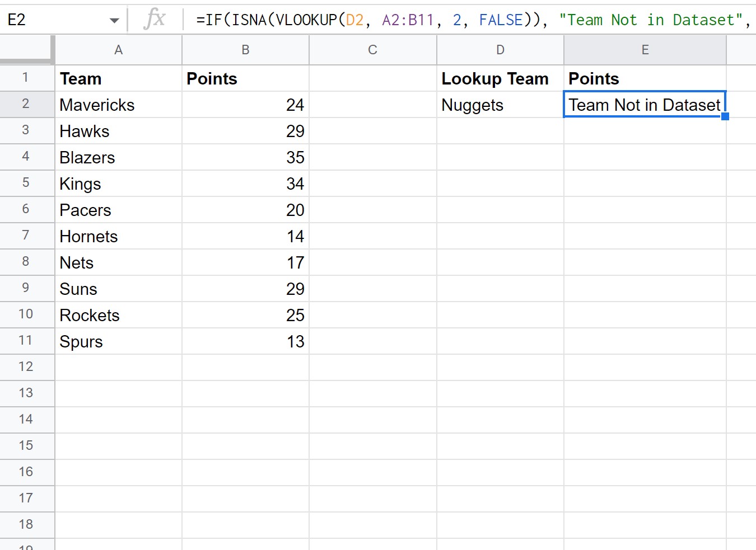Screen dimensions: 756x550
Task: Click the value 20 for Pacers
Action: tap(246, 210)
